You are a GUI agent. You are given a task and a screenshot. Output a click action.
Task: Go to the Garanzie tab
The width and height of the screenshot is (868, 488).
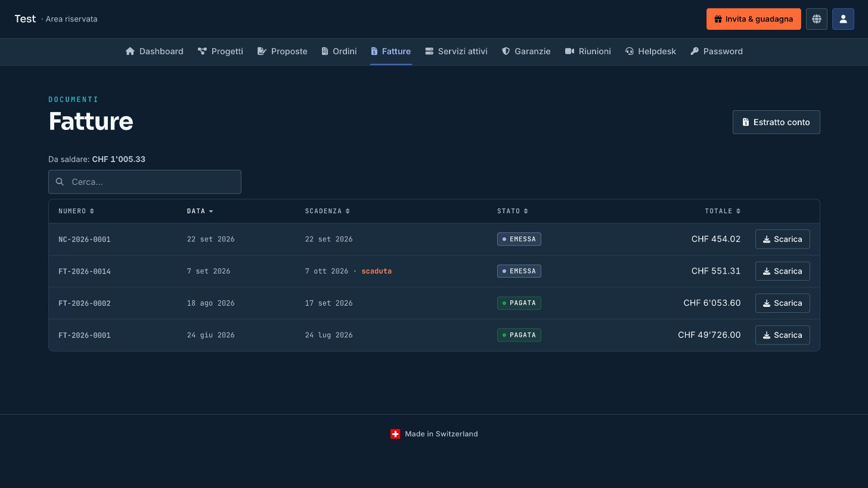[x=526, y=51]
